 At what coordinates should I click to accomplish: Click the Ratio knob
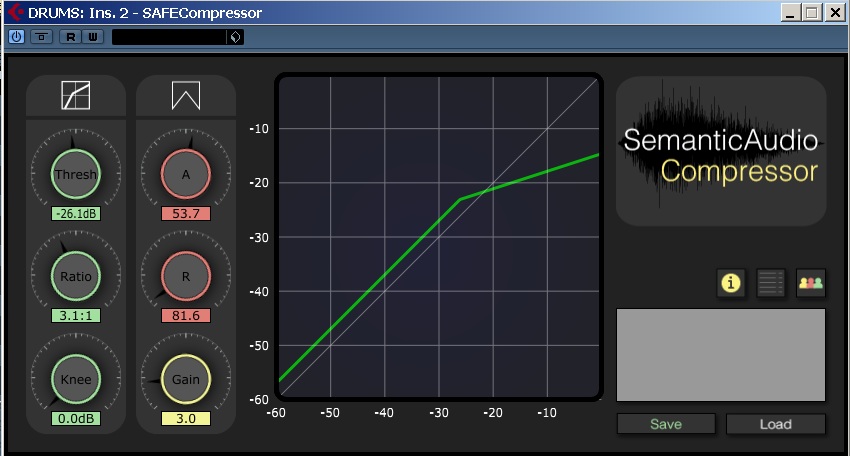76,277
